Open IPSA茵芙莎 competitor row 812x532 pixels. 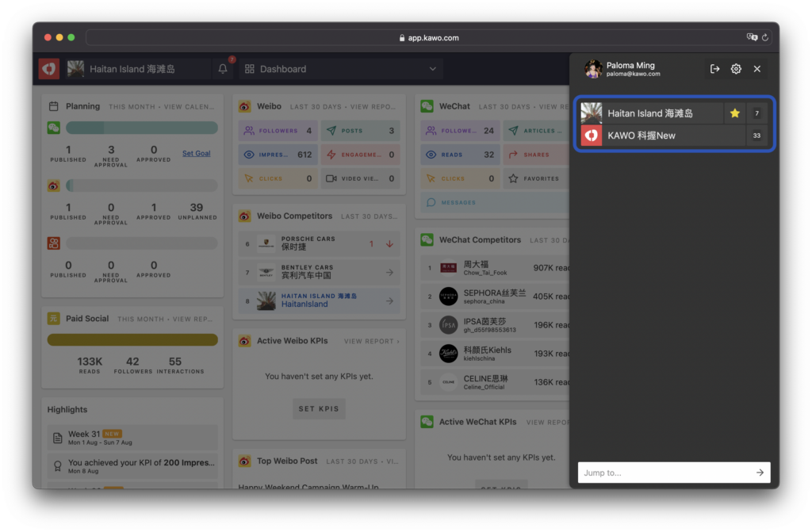click(495, 325)
